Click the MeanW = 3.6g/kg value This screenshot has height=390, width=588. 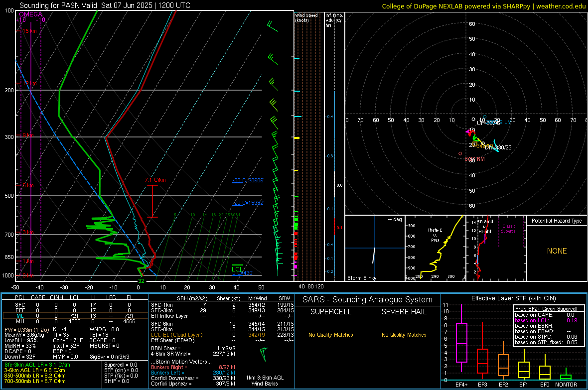click(x=24, y=335)
